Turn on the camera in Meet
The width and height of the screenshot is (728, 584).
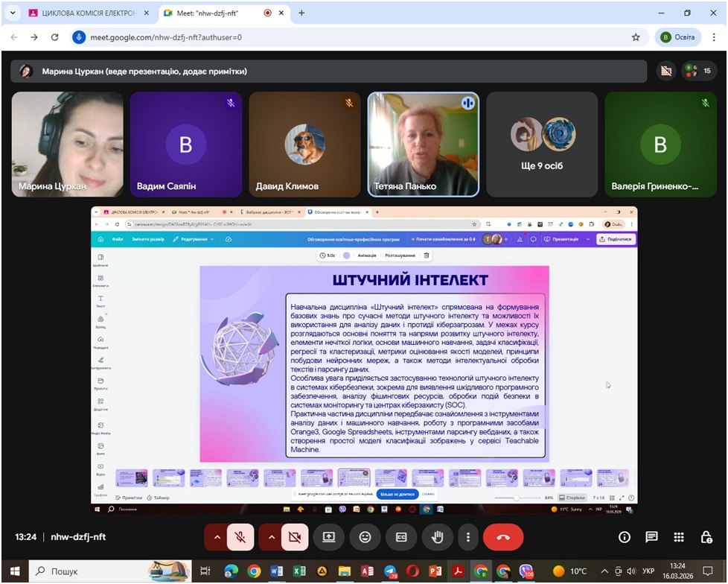point(295,536)
